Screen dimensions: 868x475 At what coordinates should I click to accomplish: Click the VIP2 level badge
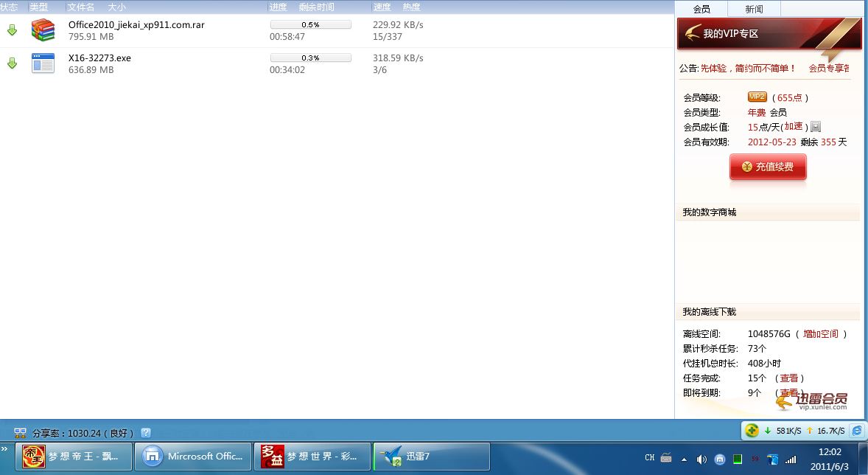(x=757, y=97)
